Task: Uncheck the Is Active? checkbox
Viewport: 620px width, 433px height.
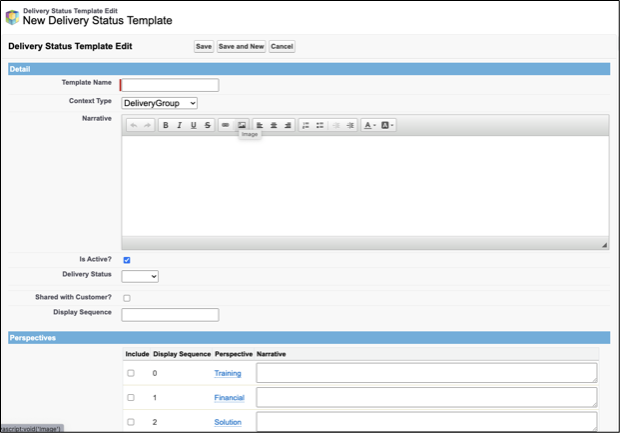Action: pos(127,260)
